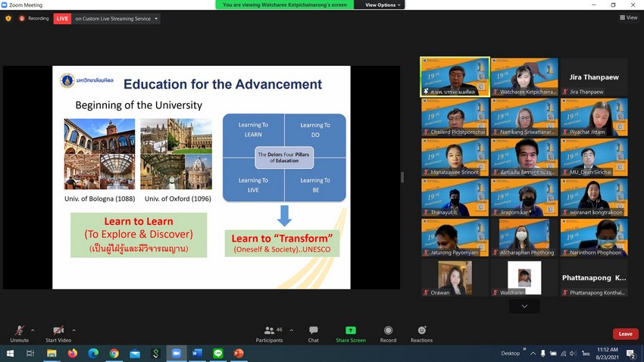This screenshot has width=644, height=362.
Task: Click the red LIVE indicator
Action: tap(62, 18)
